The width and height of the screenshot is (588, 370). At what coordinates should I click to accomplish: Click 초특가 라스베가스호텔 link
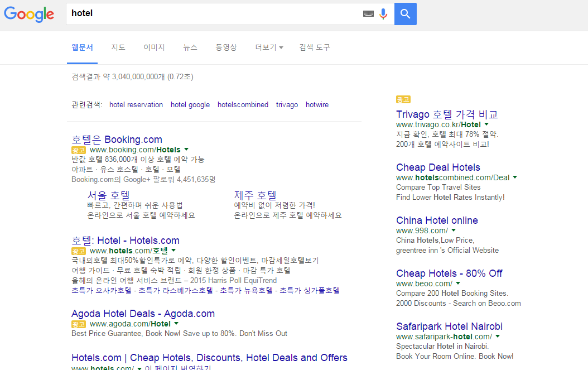(176, 290)
